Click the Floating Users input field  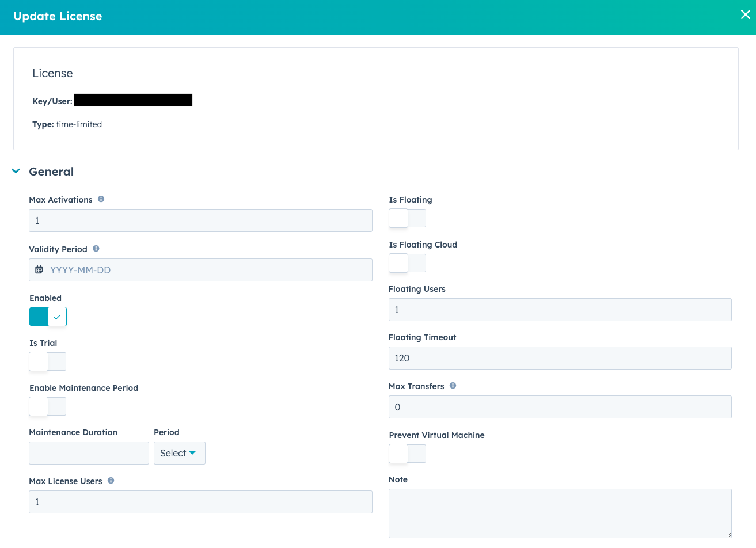(x=560, y=310)
